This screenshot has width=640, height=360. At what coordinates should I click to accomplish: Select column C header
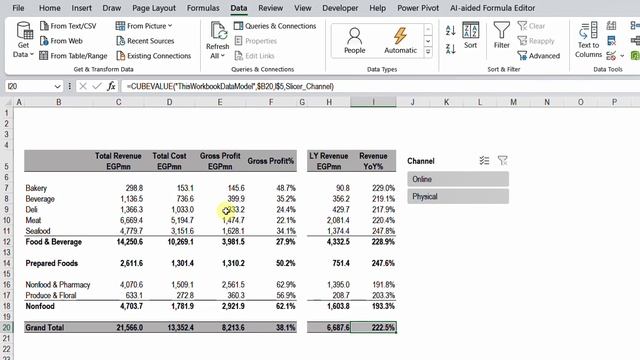118,102
